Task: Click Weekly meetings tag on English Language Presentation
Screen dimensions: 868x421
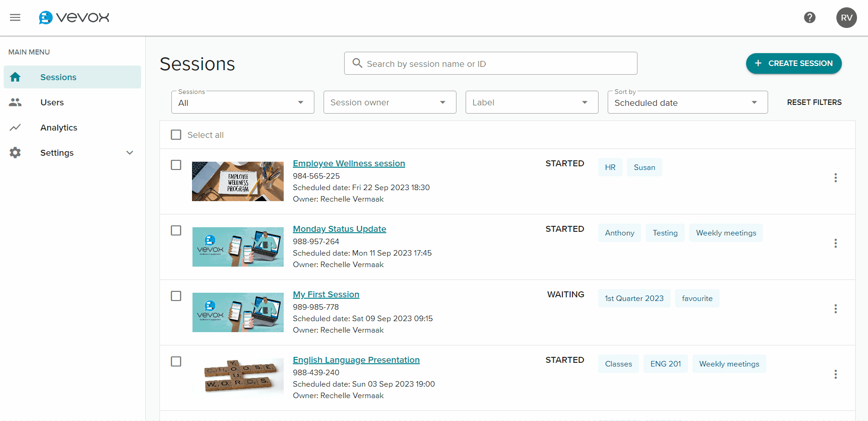Action: [729, 364]
